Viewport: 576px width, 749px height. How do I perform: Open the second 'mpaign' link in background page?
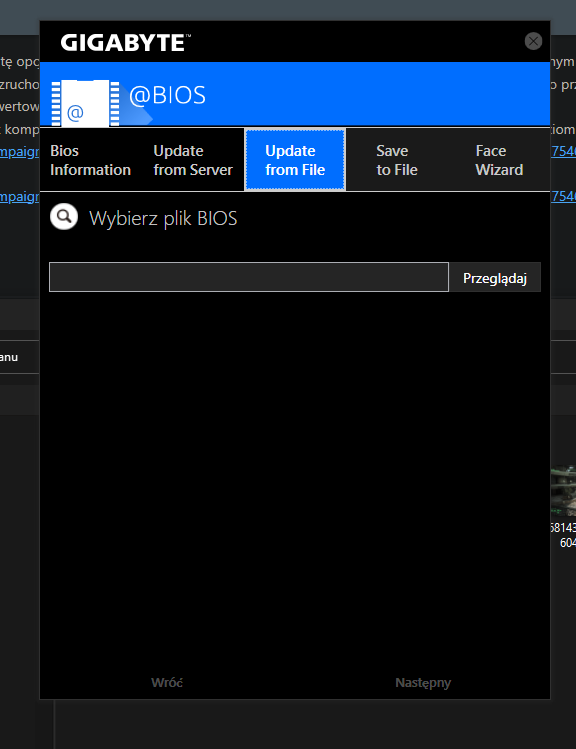[20, 196]
